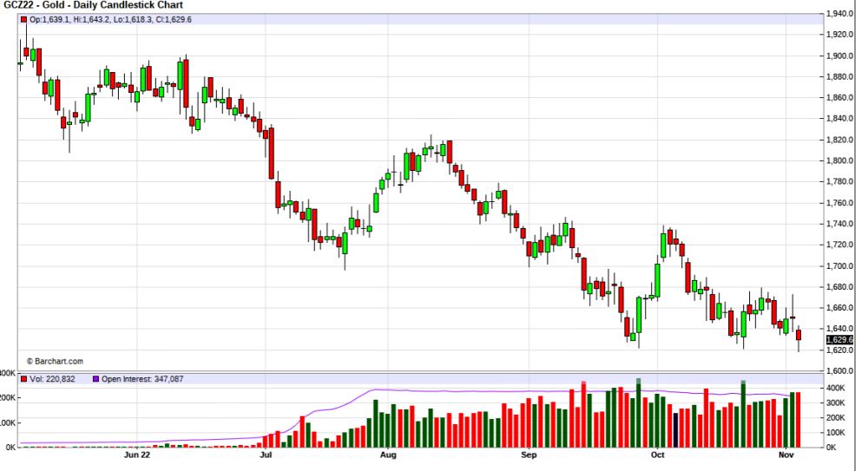This screenshot has width=868, height=471.
Task: Click the Open Interest: 347,087 label
Action: pos(142,379)
